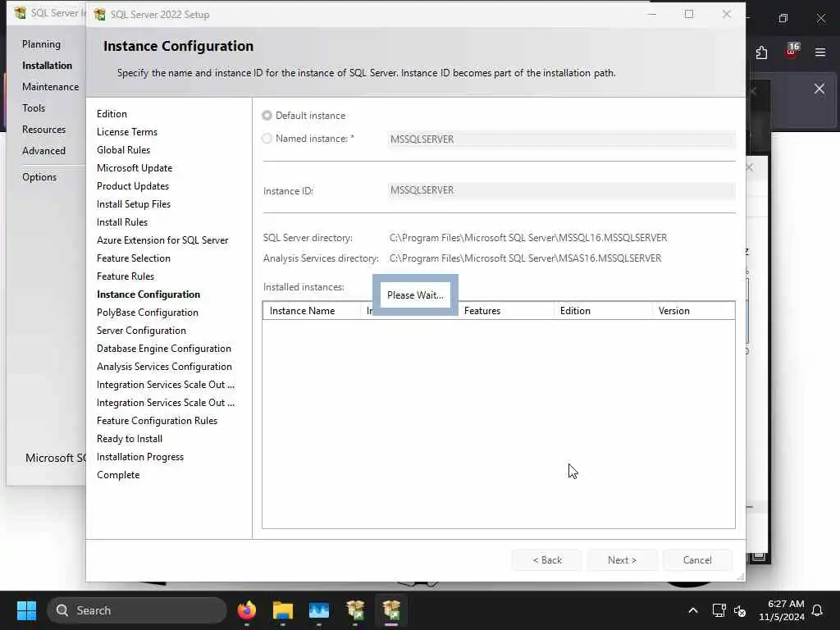Click the Ready to Install step
The image size is (840, 630).
click(x=130, y=439)
